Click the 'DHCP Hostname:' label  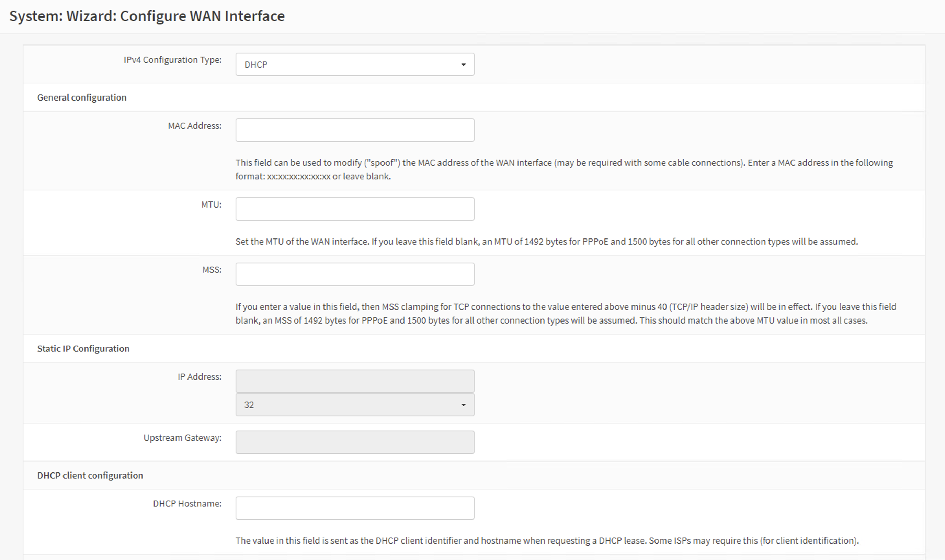pos(187,504)
